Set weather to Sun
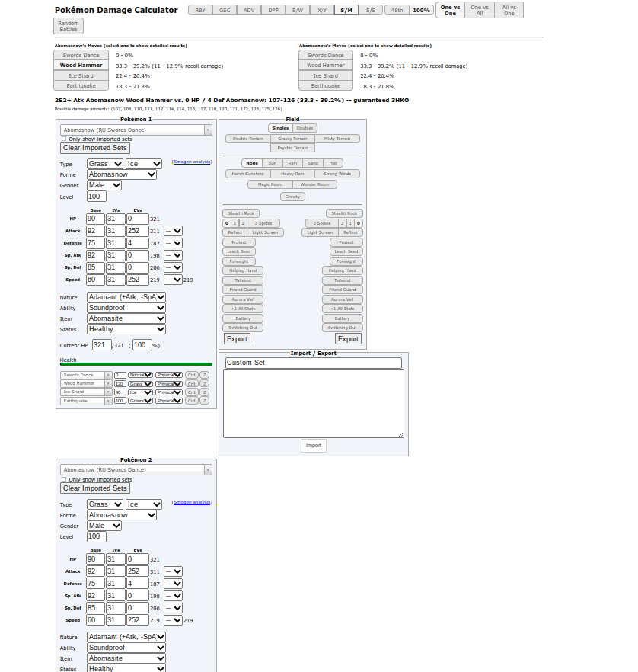 273,163
